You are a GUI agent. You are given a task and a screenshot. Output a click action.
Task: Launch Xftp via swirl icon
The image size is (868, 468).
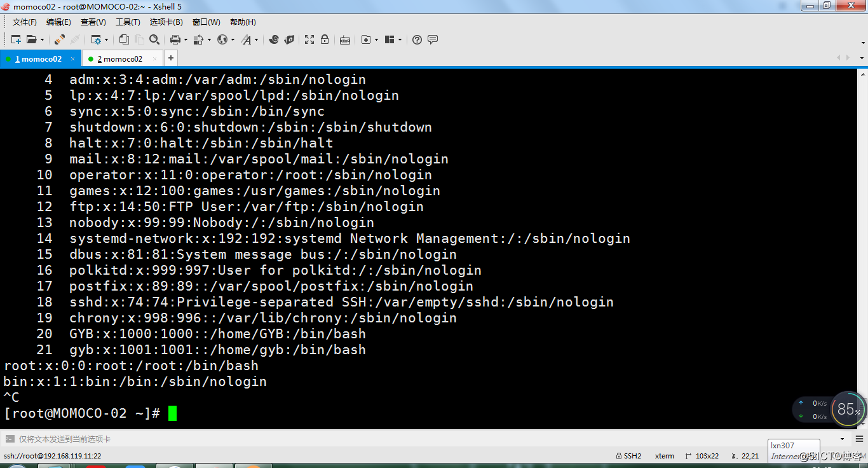[x=274, y=39]
